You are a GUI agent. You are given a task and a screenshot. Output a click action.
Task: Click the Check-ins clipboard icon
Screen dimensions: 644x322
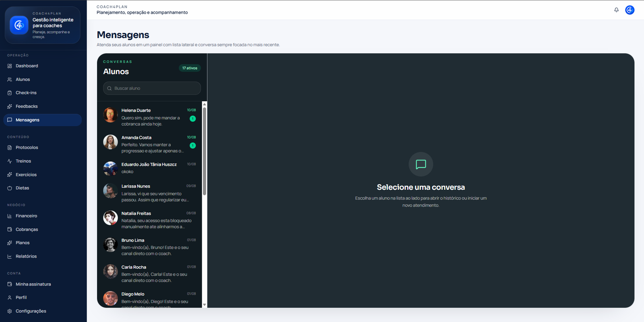[10, 93]
